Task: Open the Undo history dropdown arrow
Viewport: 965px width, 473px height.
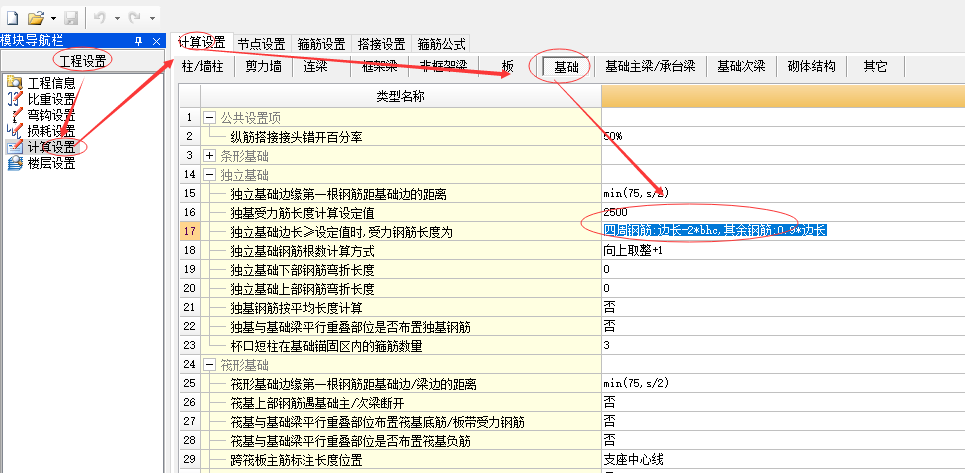Action: [x=117, y=19]
